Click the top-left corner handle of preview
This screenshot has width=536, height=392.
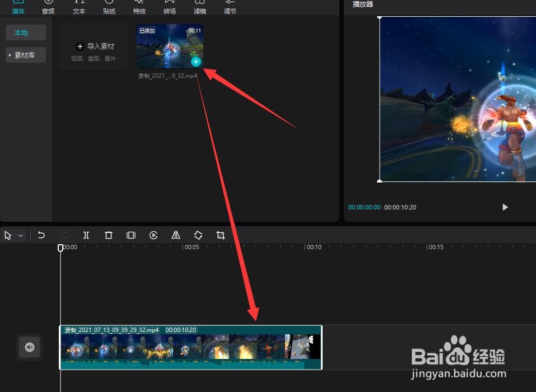point(379,17)
